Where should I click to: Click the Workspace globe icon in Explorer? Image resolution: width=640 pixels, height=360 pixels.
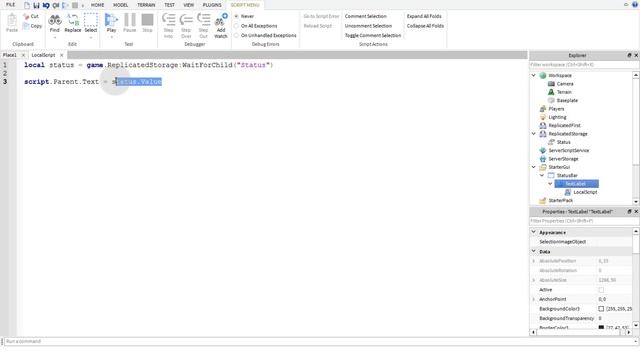pyautogui.click(x=543, y=76)
